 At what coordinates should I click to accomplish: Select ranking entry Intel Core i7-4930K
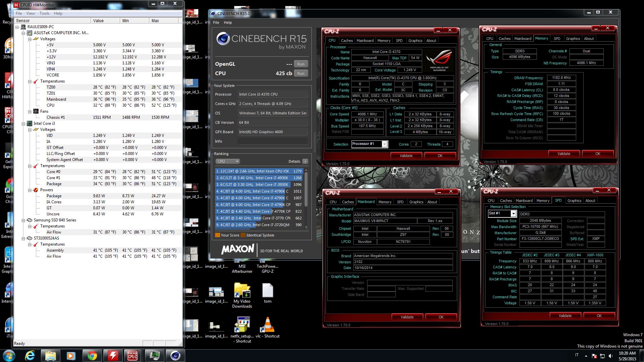point(259,178)
